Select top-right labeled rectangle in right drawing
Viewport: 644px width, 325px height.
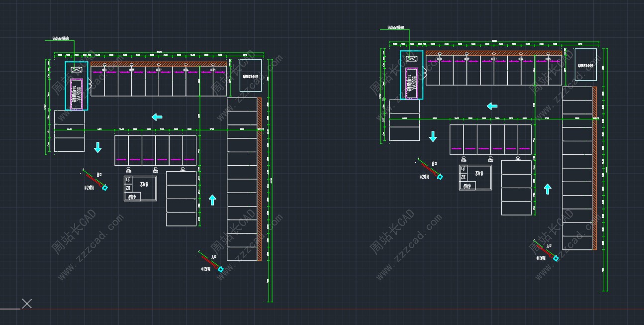(x=585, y=65)
